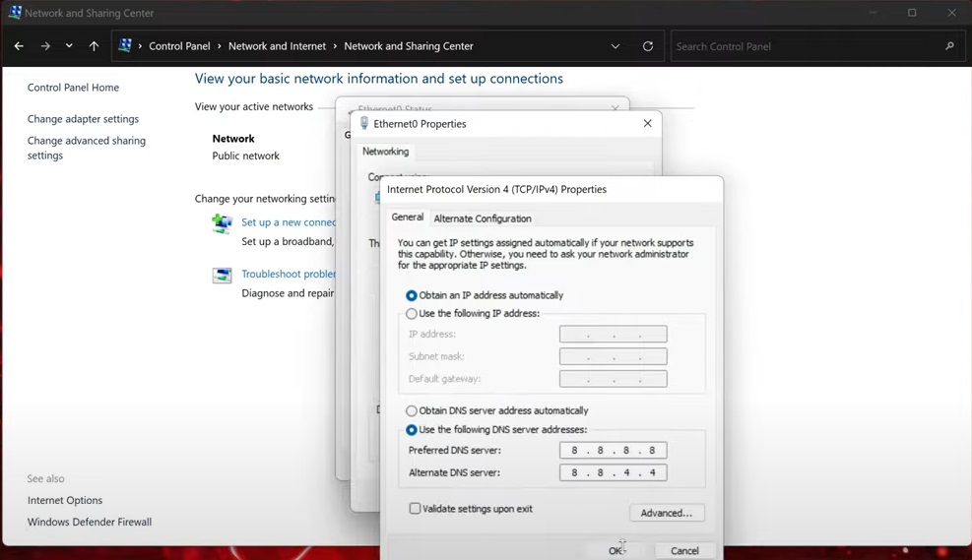Open Change adapter settings
Screen dimensions: 972x560
(83, 119)
